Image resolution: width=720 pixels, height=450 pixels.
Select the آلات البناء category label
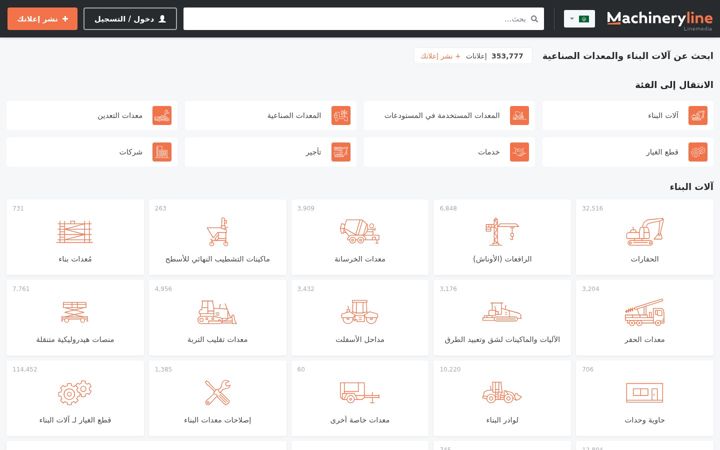coord(663,115)
